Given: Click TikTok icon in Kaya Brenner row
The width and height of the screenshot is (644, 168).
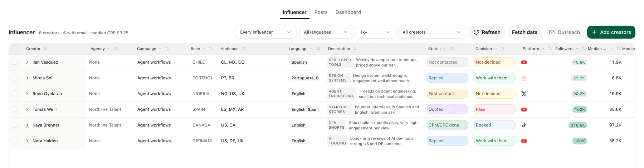Looking at the screenshot, I should tap(524, 125).
